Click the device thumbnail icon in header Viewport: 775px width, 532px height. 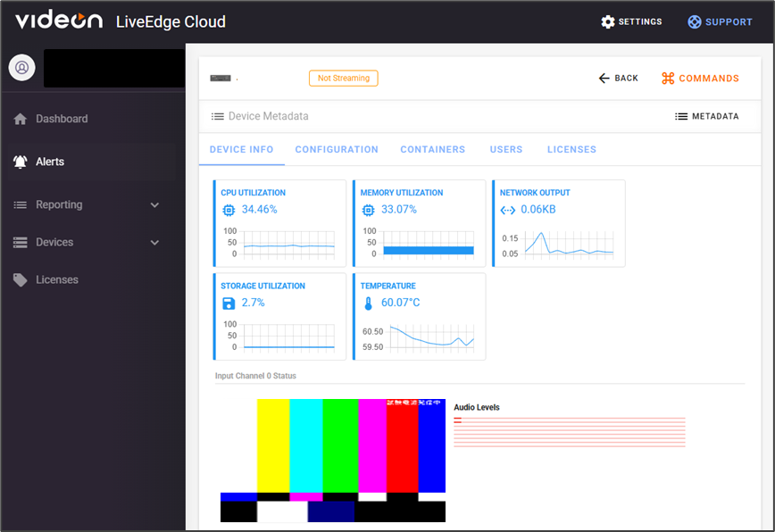point(220,79)
